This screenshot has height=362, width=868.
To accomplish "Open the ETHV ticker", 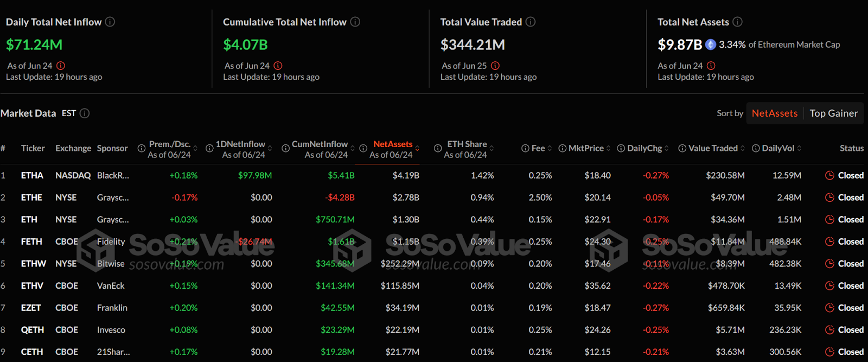I will pos(32,285).
